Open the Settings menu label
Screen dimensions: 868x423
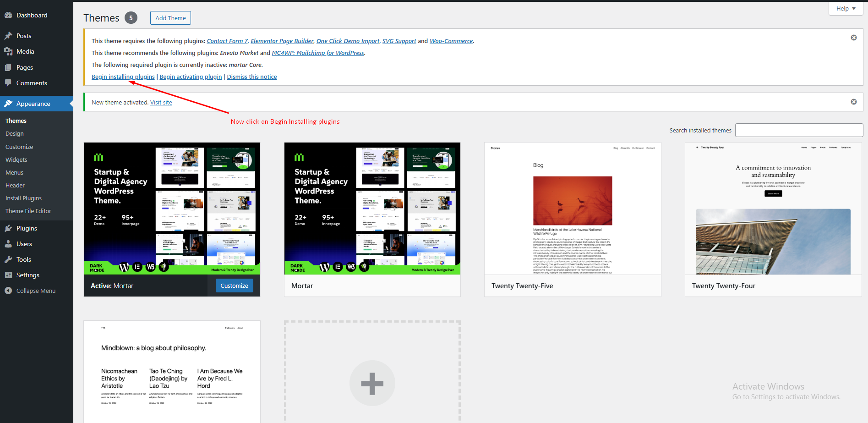click(28, 275)
